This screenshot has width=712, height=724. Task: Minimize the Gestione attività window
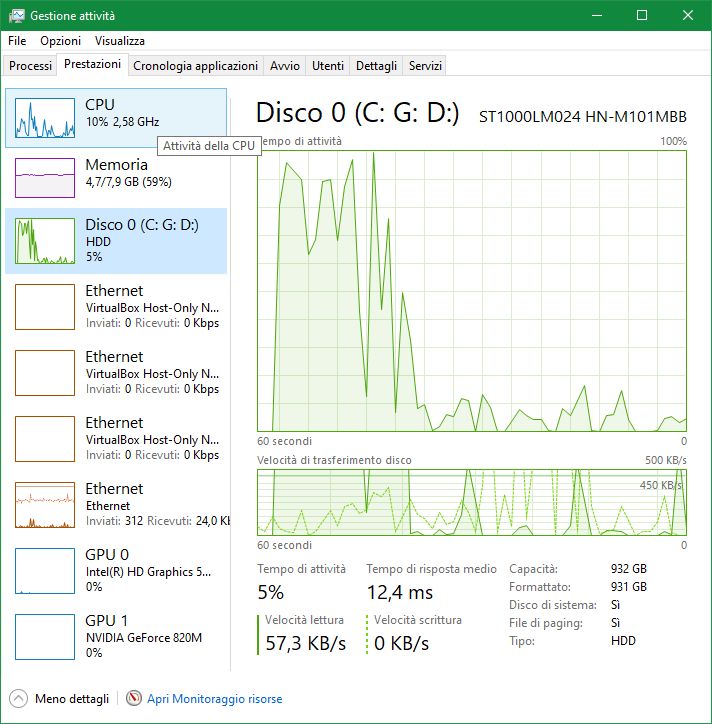pyautogui.click(x=597, y=16)
